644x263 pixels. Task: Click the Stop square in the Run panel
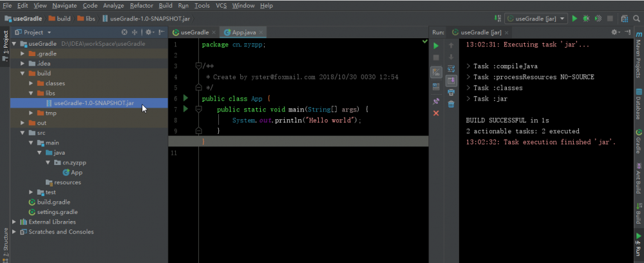[x=436, y=57]
